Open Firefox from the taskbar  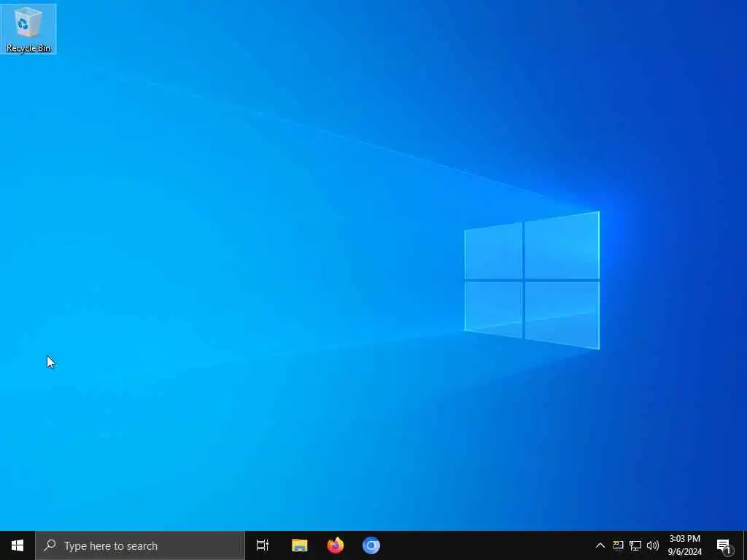[x=336, y=545]
